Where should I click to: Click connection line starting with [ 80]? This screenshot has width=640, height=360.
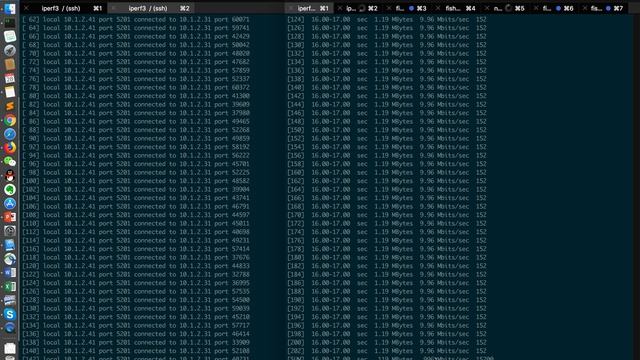pyautogui.click(x=136, y=96)
